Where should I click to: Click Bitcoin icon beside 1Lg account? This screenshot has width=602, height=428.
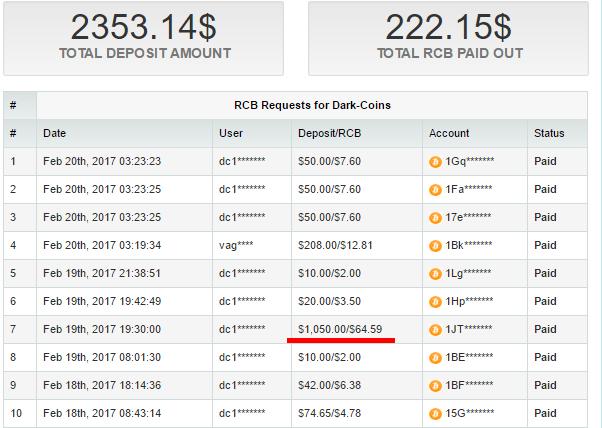tap(435, 273)
